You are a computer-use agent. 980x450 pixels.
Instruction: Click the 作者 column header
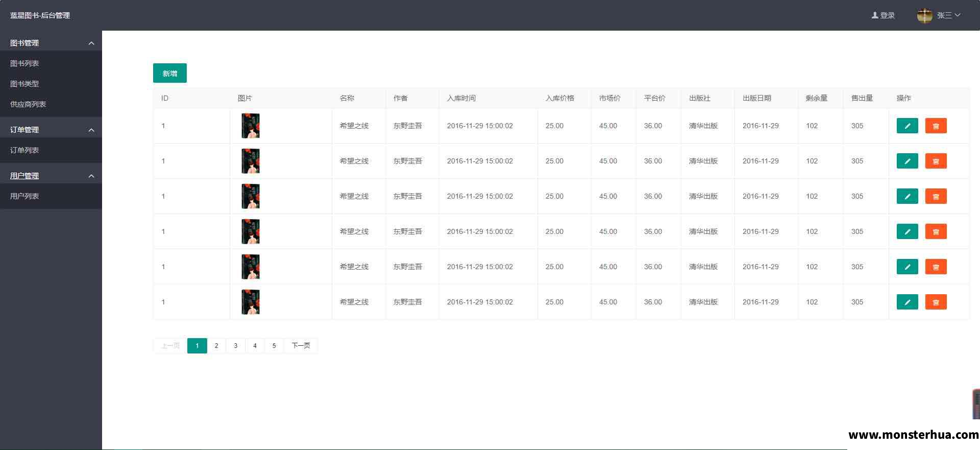[401, 98]
